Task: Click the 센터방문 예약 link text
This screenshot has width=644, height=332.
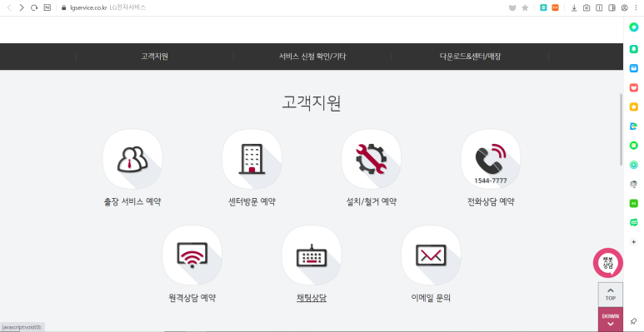Action: point(252,202)
